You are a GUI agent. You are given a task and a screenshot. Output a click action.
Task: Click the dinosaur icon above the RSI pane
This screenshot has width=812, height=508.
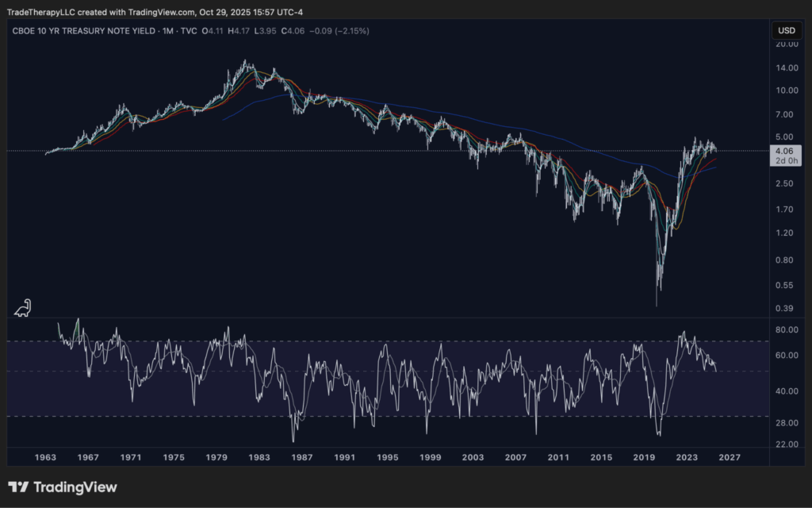coord(23,308)
